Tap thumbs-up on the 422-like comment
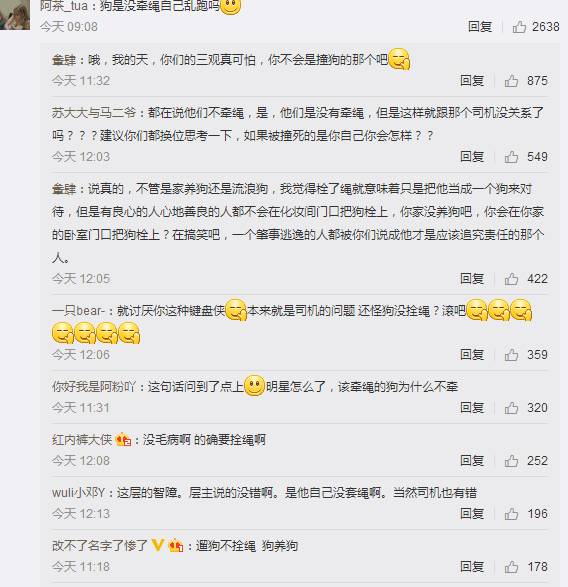This screenshot has height=587, width=568. pos(511,279)
